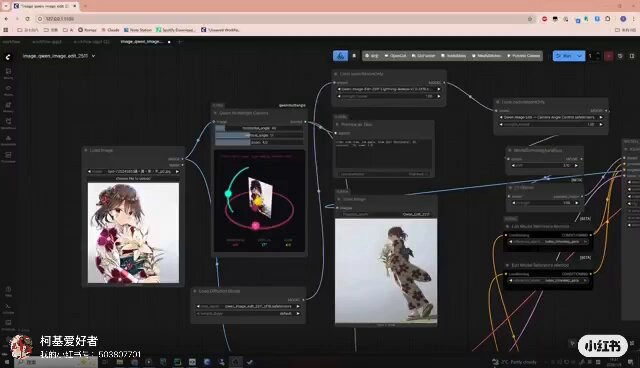Open the workflow name dropdown chevron
The image size is (640, 368).
pos(93,56)
